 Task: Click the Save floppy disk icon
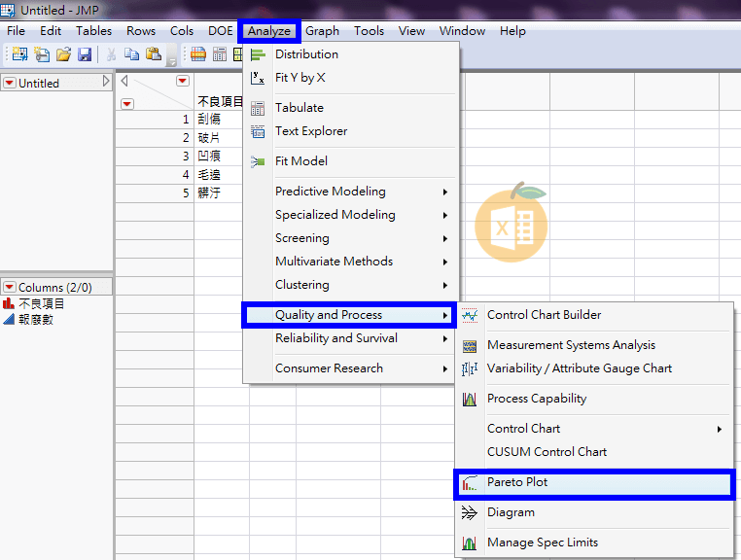click(x=85, y=54)
